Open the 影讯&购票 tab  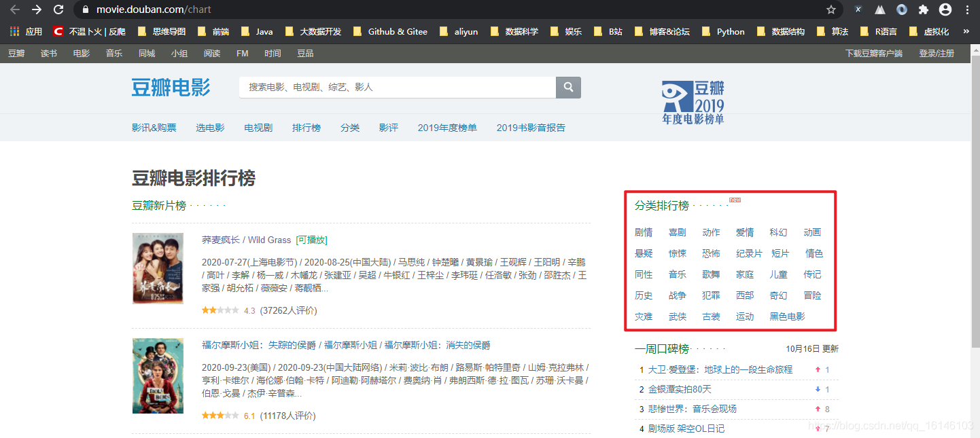pos(154,128)
